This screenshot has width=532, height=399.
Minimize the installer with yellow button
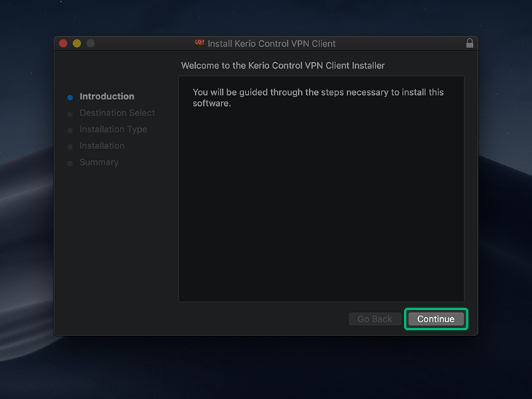click(x=77, y=43)
